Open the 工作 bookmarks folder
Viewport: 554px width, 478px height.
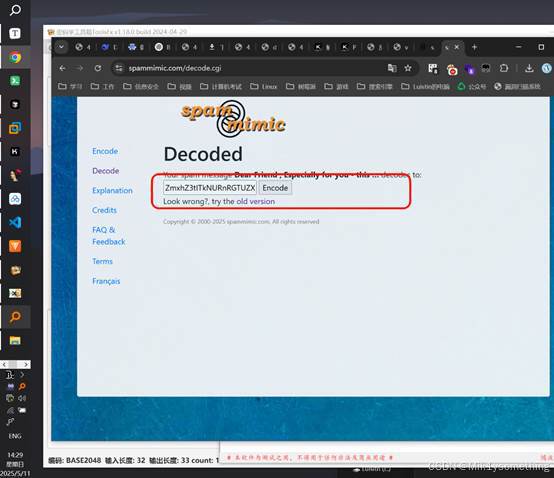102,86
